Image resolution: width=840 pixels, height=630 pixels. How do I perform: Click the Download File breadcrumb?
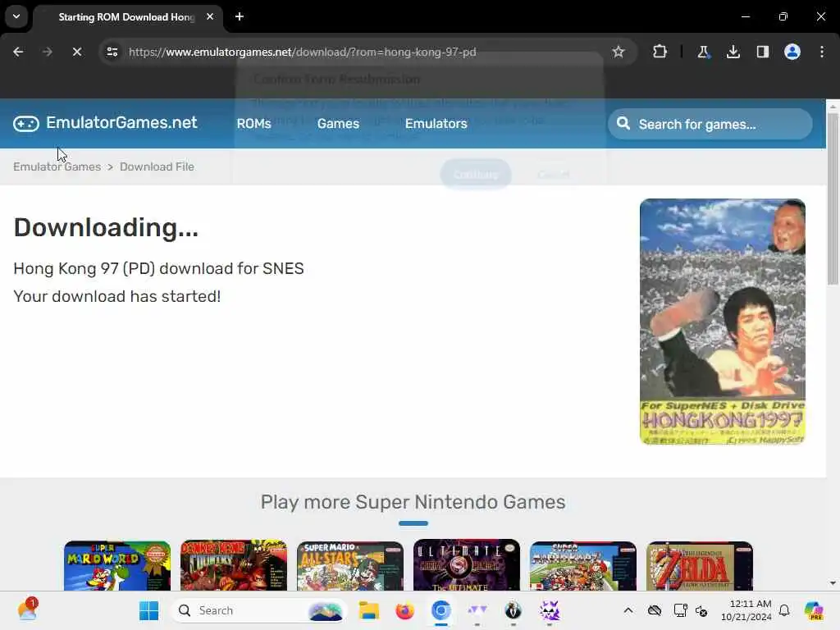pyautogui.click(x=157, y=167)
